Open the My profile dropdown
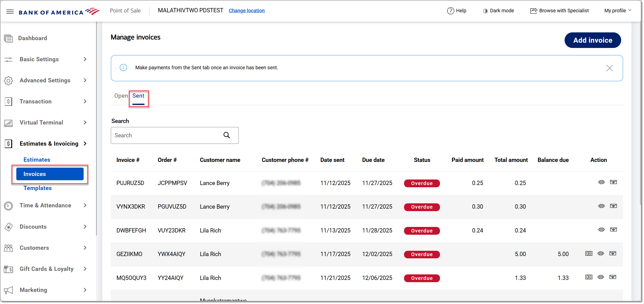644x304 pixels. point(618,11)
